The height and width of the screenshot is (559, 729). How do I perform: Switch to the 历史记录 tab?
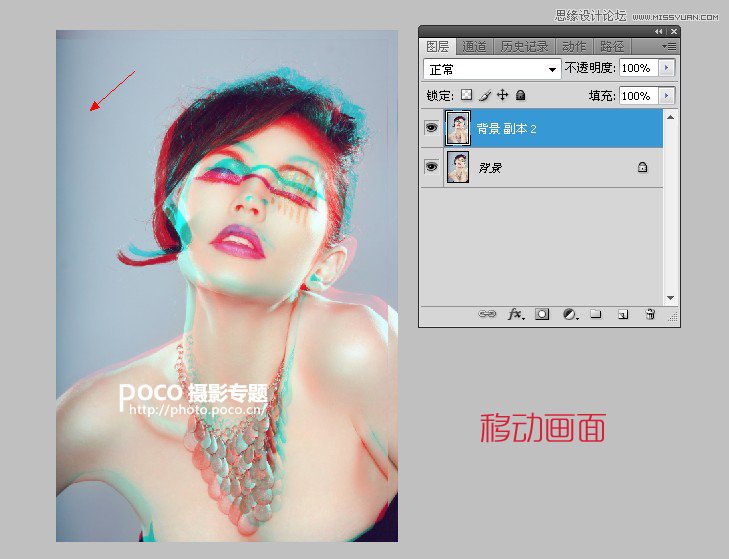pos(524,47)
